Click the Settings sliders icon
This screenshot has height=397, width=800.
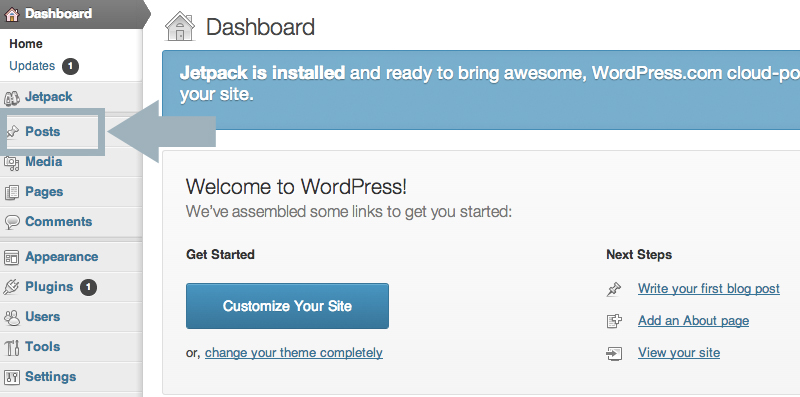[11, 377]
